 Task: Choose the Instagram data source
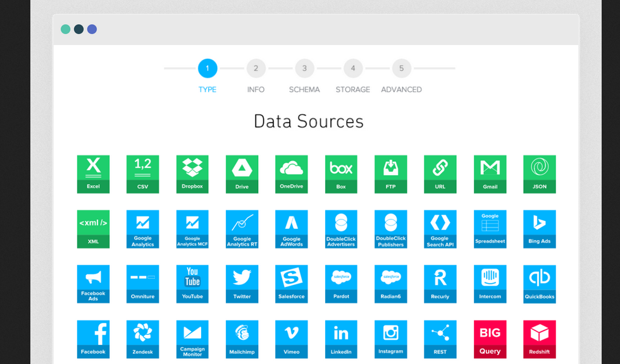pos(390,339)
